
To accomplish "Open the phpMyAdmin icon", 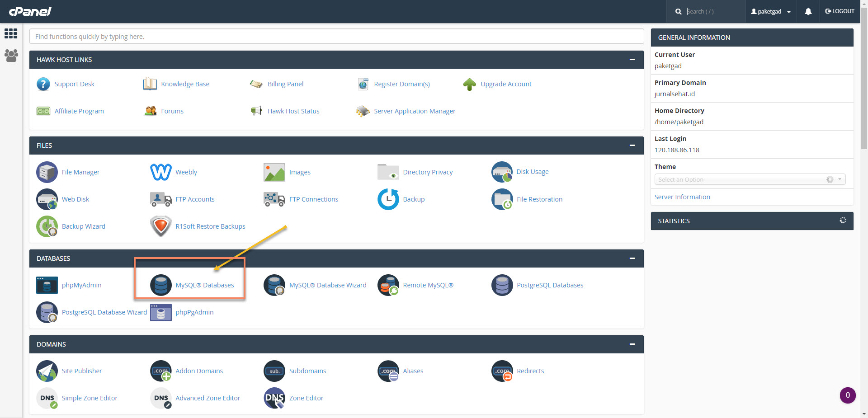I will [x=47, y=285].
